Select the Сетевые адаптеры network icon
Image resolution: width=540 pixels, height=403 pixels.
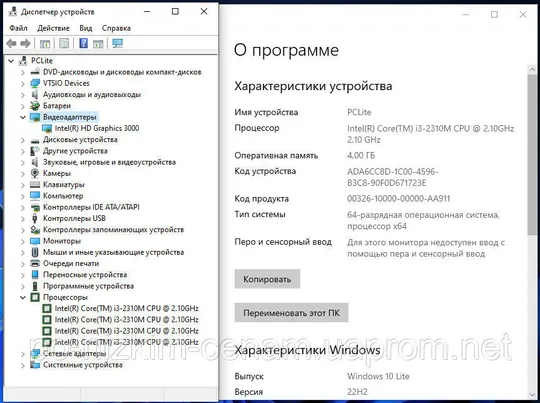pyautogui.click(x=35, y=353)
